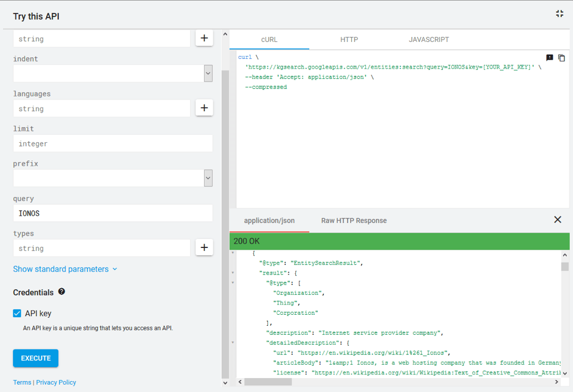Collapse the "@type" array node
Screen dimensions: 573x392
pyautogui.click(x=233, y=283)
